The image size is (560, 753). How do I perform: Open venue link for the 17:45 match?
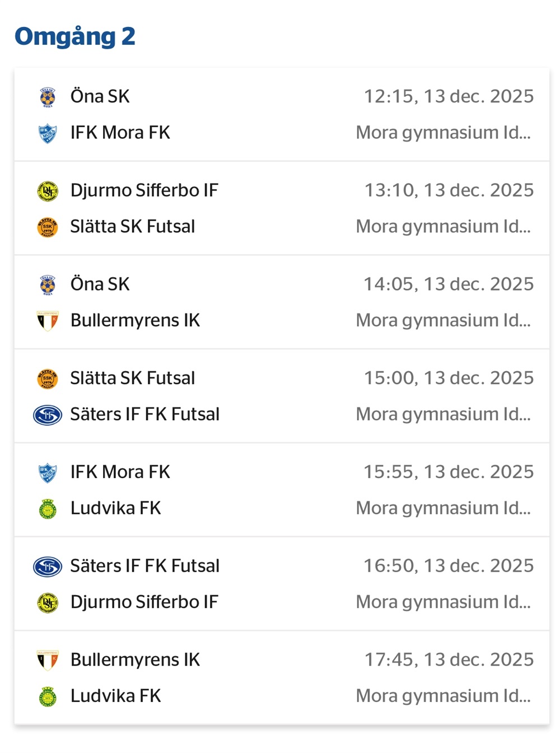[x=443, y=696]
